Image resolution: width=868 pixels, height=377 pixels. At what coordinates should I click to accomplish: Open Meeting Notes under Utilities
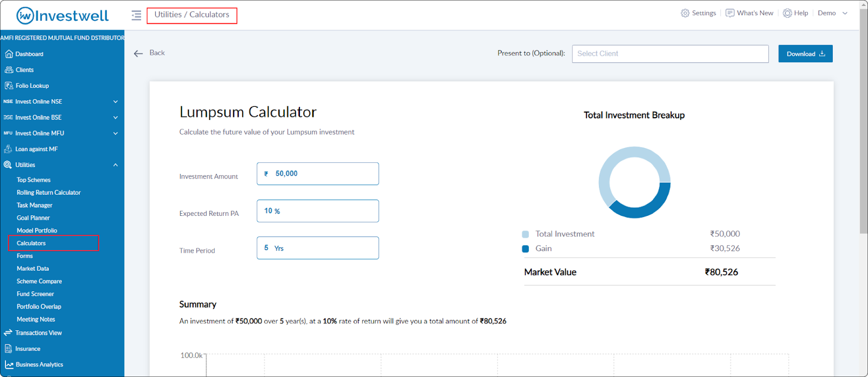[x=36, y=319]
